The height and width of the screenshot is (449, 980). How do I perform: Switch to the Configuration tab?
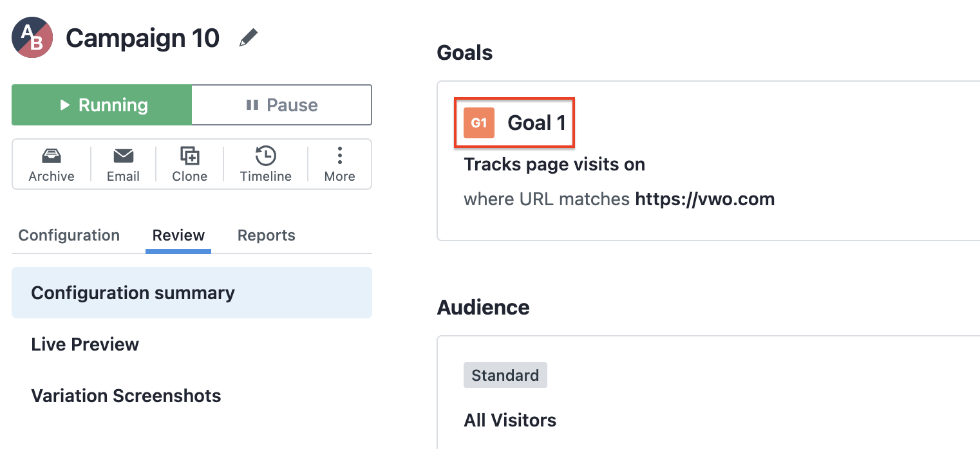[69, 235]
